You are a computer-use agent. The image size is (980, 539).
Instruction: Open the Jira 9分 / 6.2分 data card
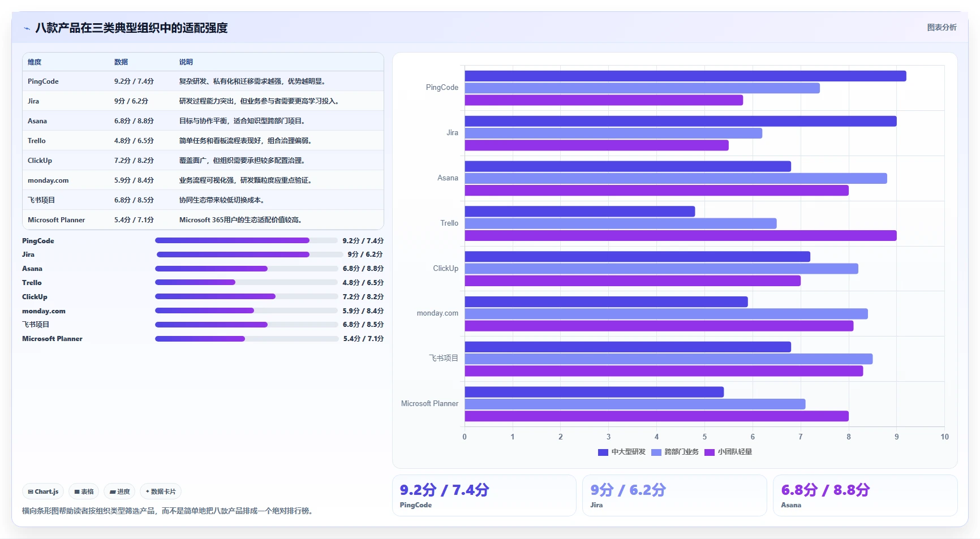[674, 495]
